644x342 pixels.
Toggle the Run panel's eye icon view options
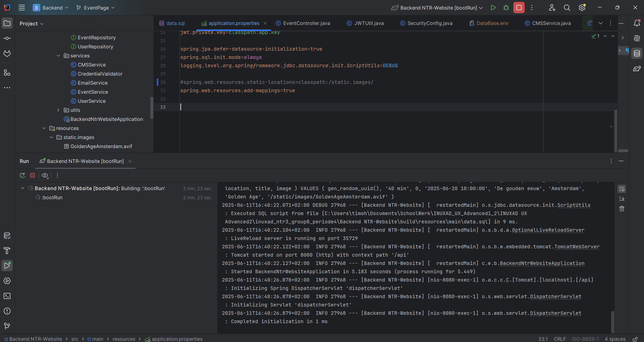[x=45, y=175]
